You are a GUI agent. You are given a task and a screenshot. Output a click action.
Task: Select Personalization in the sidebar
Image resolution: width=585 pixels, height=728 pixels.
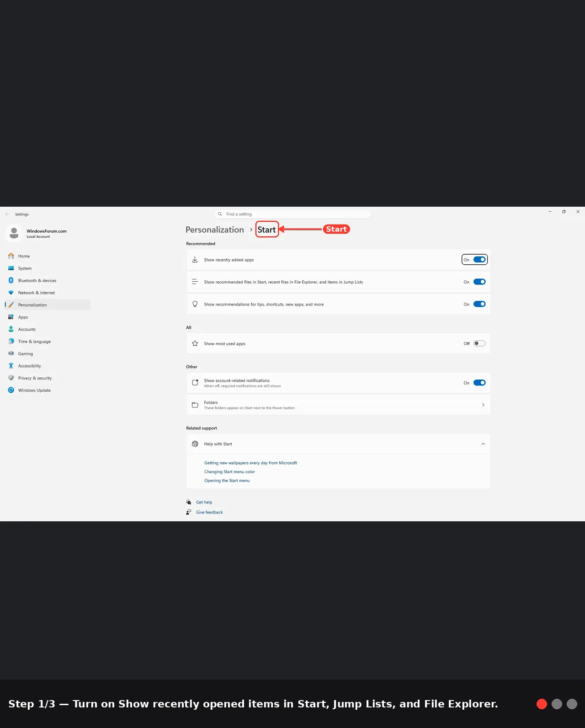48,305
